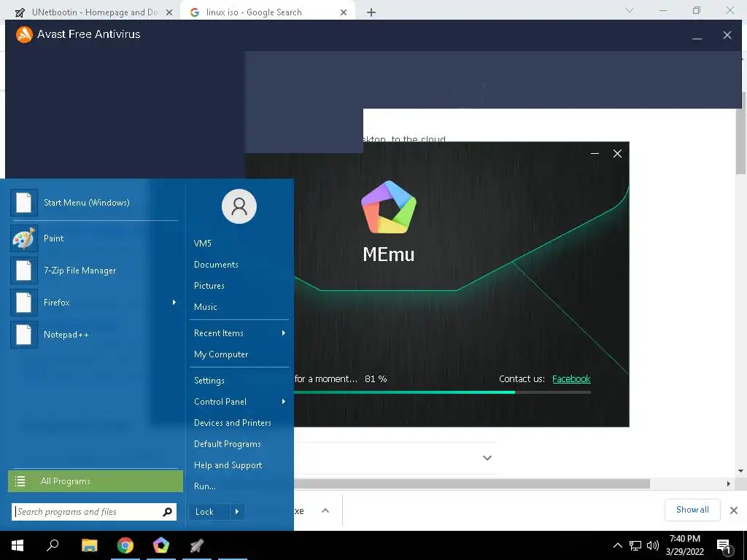This screenshot has height=560, width=747.
Task: Switch to UNetbootin taskbar icon
Action: pyautogui.click(x=197, y=545)
